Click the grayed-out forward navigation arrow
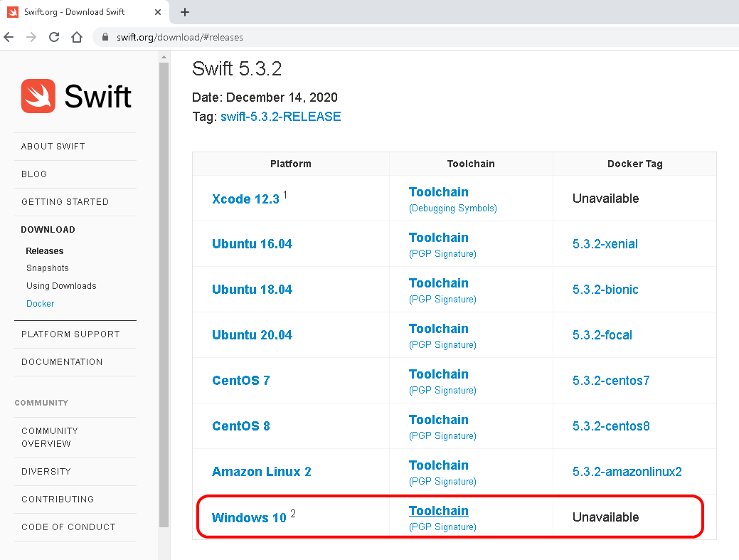 pos(31,37)
